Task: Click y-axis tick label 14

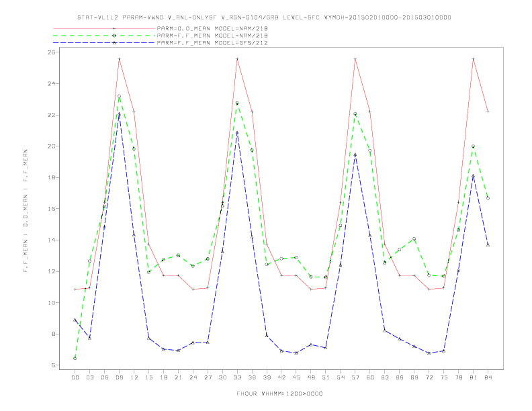Action: 51,240
